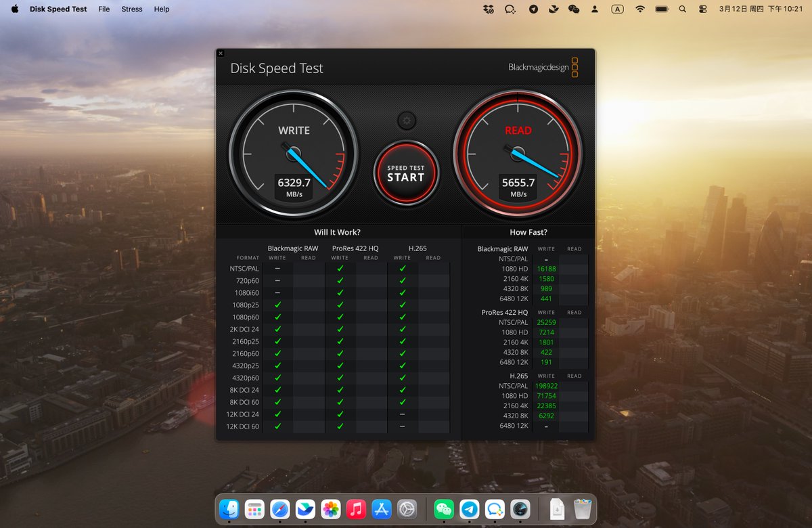Click the Blackmagic RAW checkmark for 2160p25
Screen dimensions: 812x528
(277, 341)
